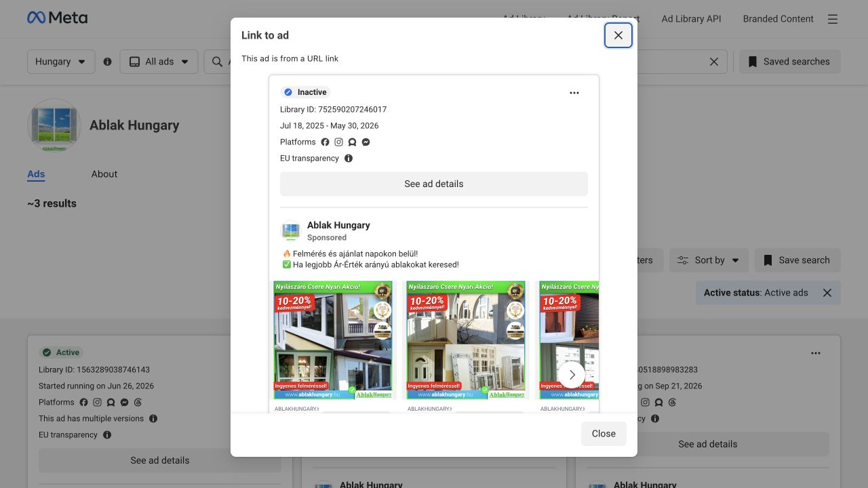See ad details on the Sep 21, 2026 card

point(708,444)
